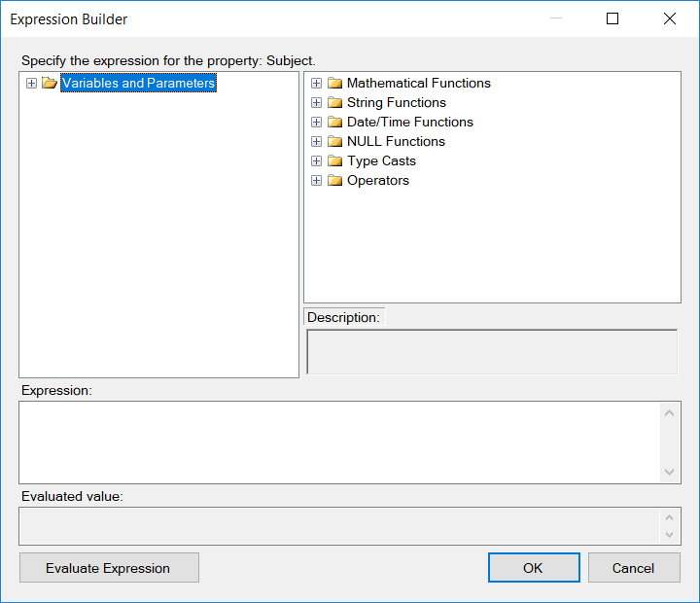
Task: Expand the Date/Time Functions plus box
Action: click(x=316, y=123)
